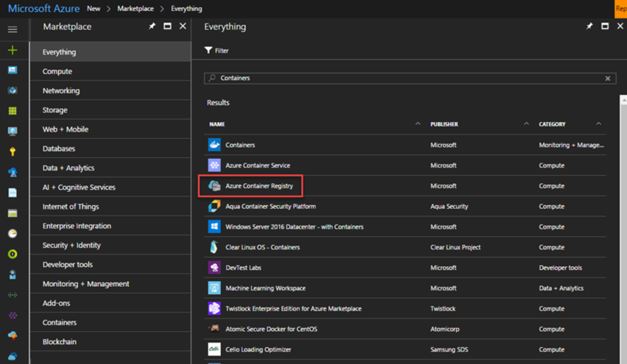Select the Monitoring + Management category
This screenshot has height=364, width=627.
click(111, 284)
